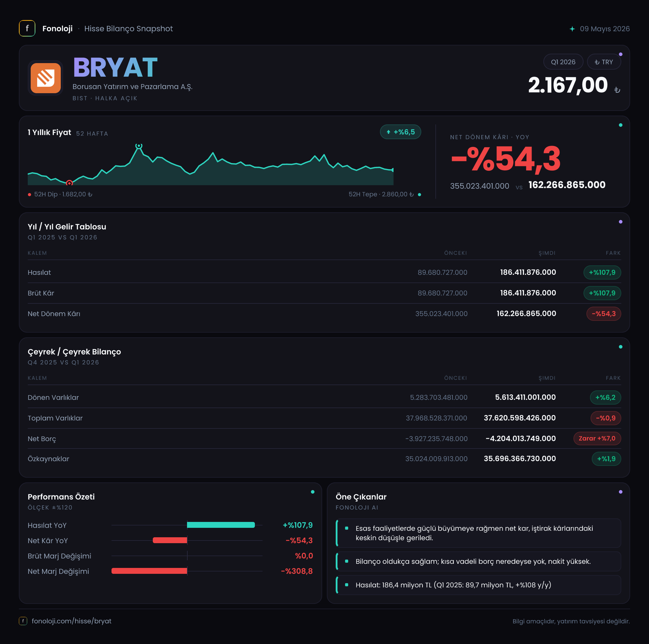Select the Q1 2026 period pill
This screenshot has width=649, height=644.
click(563, 62)
